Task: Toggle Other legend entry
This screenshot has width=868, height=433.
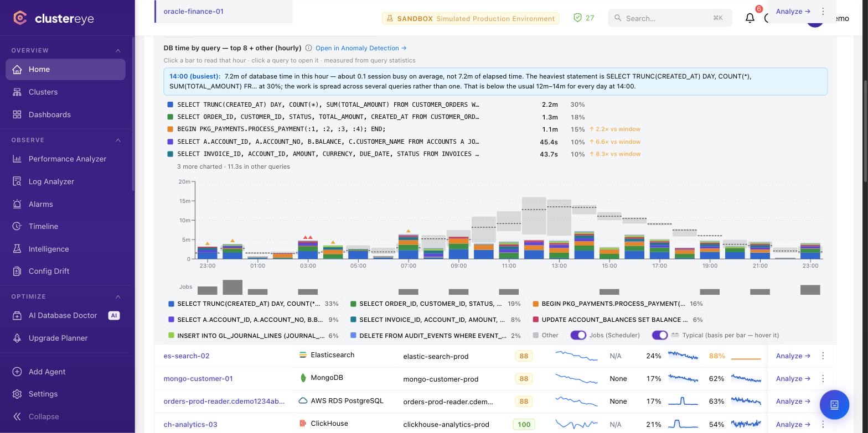Action: pyautogui.click(x=546, y=336)
